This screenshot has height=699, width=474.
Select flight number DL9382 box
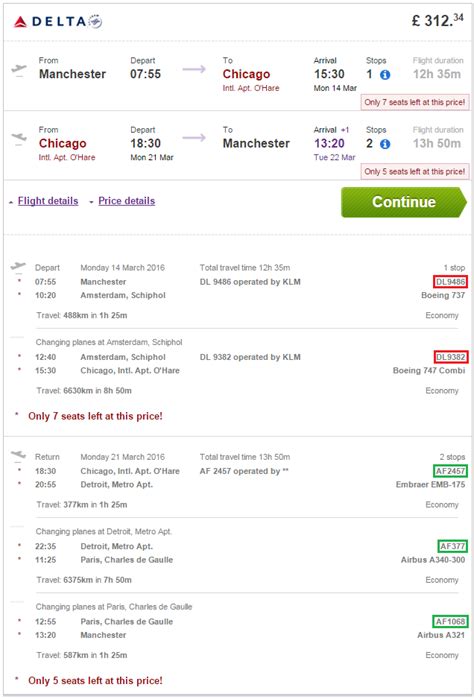click(x=450, y=357)
